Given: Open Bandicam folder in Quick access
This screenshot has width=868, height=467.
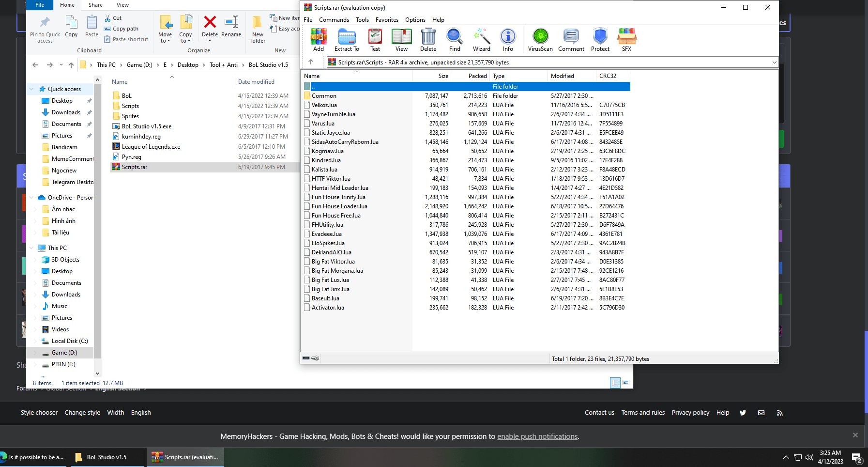Looking at the screenshot, I should click(x=64, y=147).
